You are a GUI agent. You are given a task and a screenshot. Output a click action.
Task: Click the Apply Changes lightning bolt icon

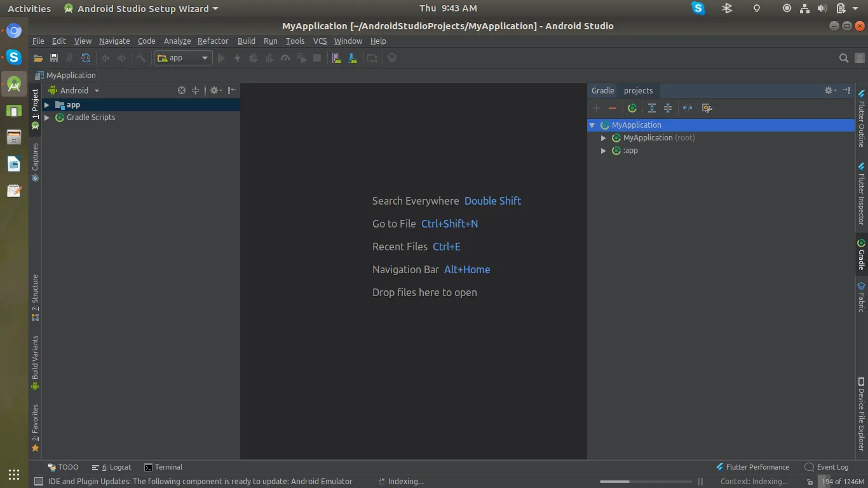click(x=237, y=58)
